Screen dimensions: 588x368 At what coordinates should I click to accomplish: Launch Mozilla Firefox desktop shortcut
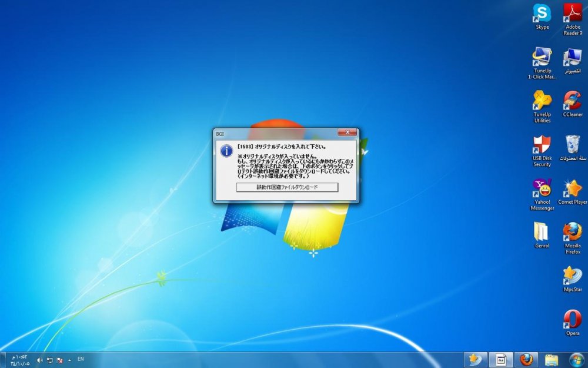point(572,233)
